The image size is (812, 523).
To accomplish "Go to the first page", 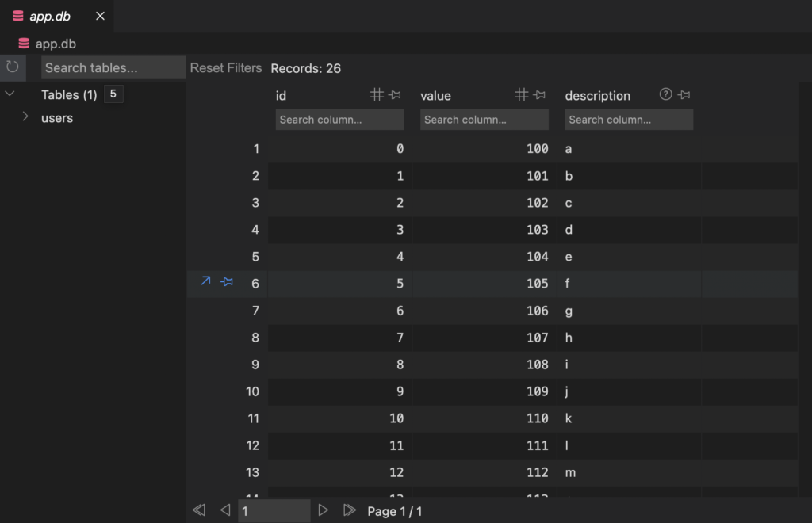I will 199,510.
